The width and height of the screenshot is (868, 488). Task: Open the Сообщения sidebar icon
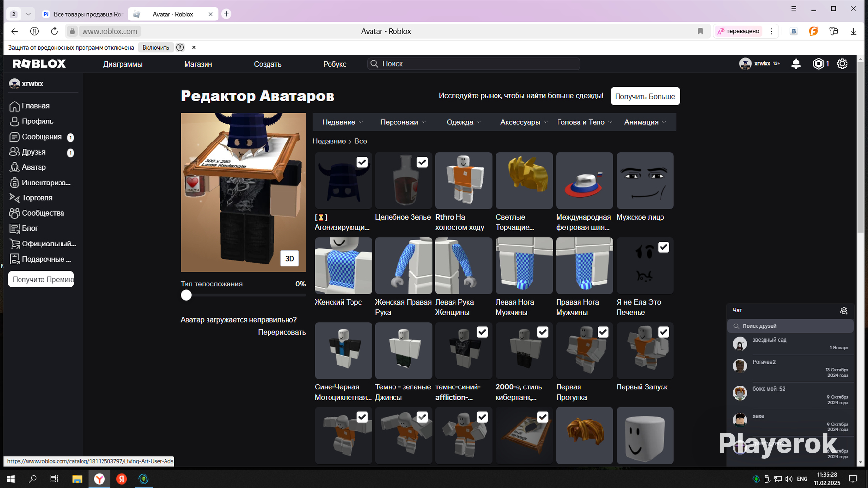15,137
